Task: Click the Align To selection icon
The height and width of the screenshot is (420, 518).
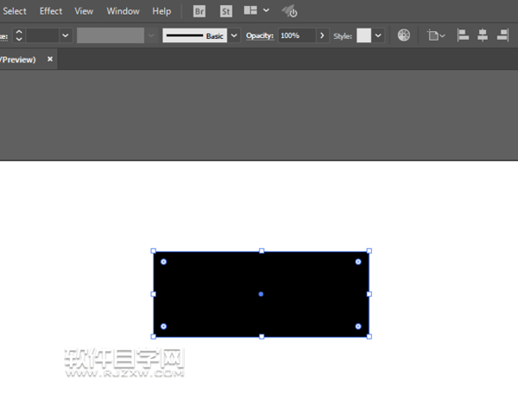Action: [436, 35]
